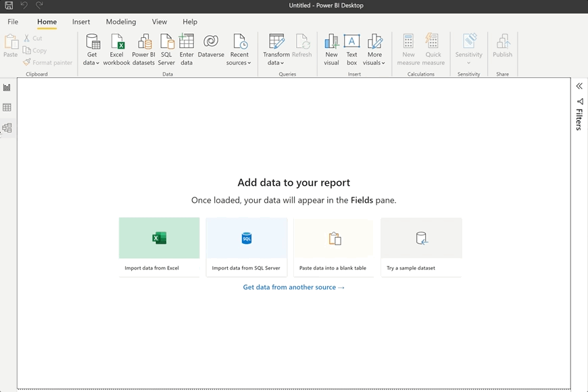The image size is (588, 392).
Task: Click the Filters funnel icon
Action: tap(580, 101)
